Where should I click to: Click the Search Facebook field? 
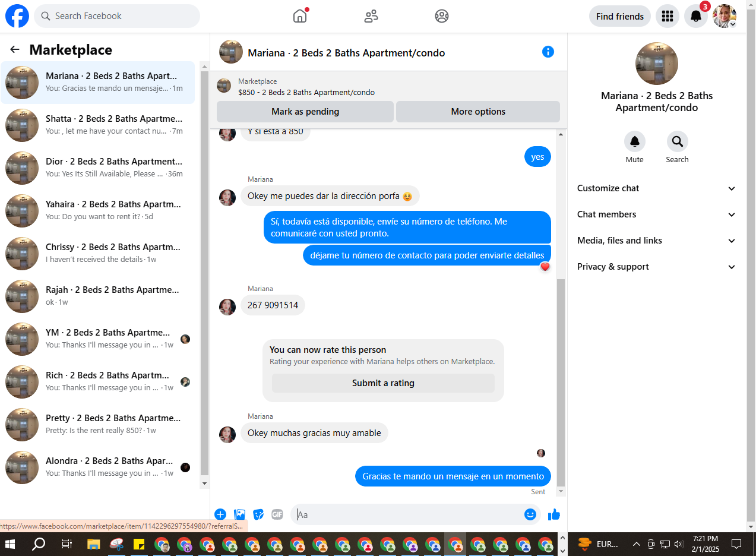pyautogui.click(x=117, y=16)
